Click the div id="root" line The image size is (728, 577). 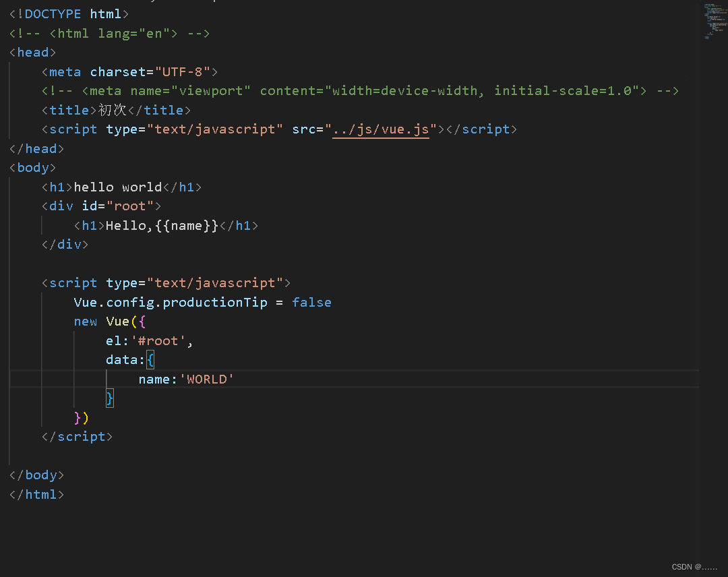[101, 206]
